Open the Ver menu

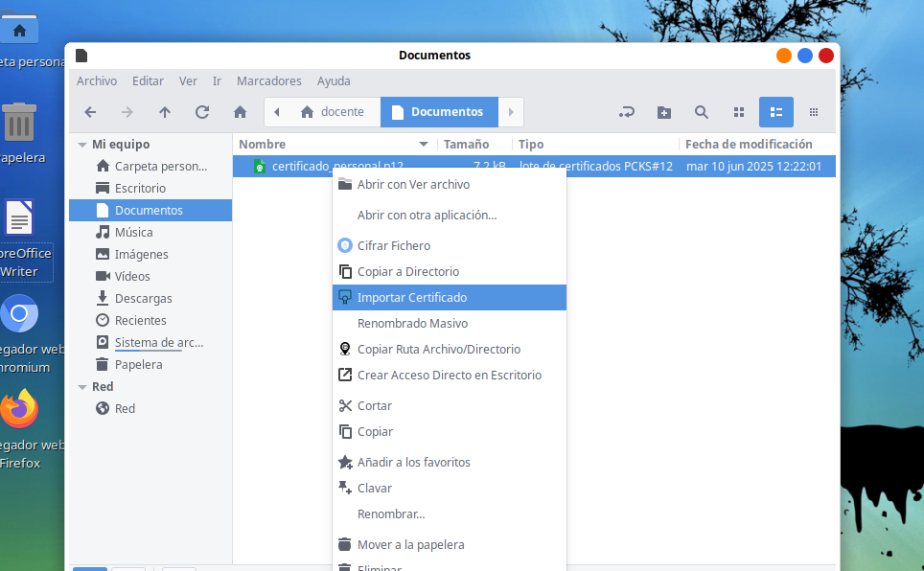click(188, 80)
